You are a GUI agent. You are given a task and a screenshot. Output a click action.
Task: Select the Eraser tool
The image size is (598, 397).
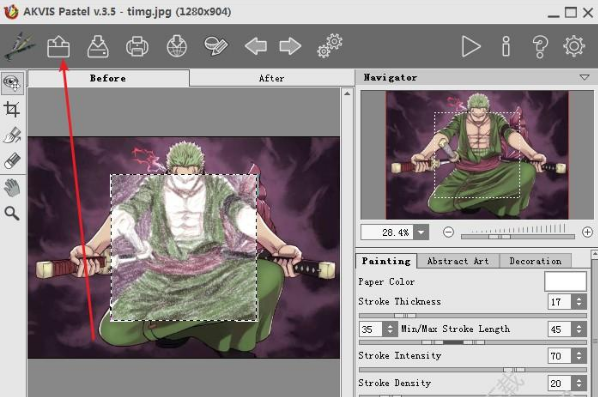click(12, 161)
